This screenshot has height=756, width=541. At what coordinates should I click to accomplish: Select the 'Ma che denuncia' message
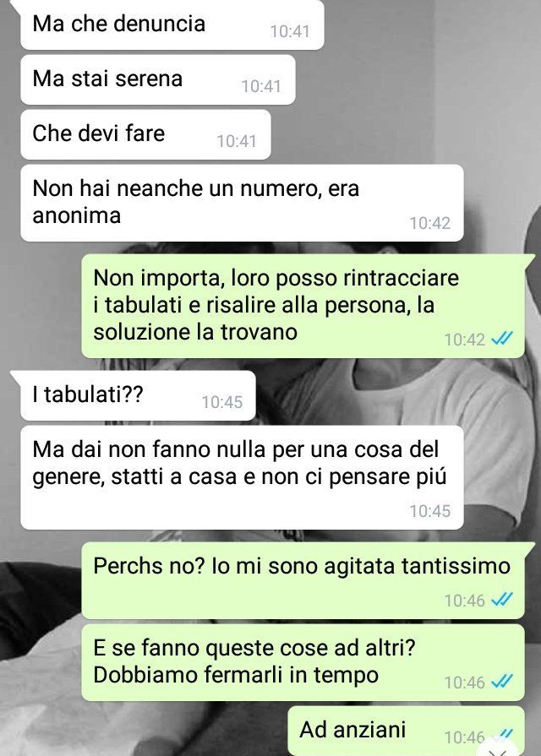coord(172,24)
